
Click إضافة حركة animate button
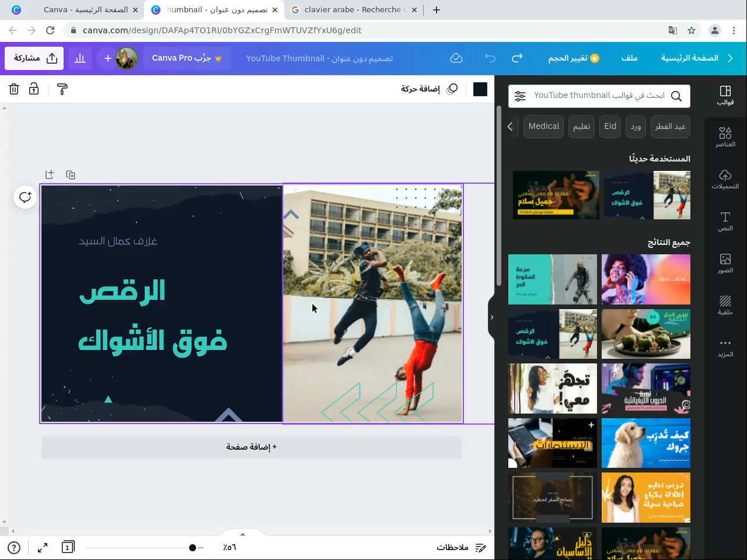tap(430, 89)
